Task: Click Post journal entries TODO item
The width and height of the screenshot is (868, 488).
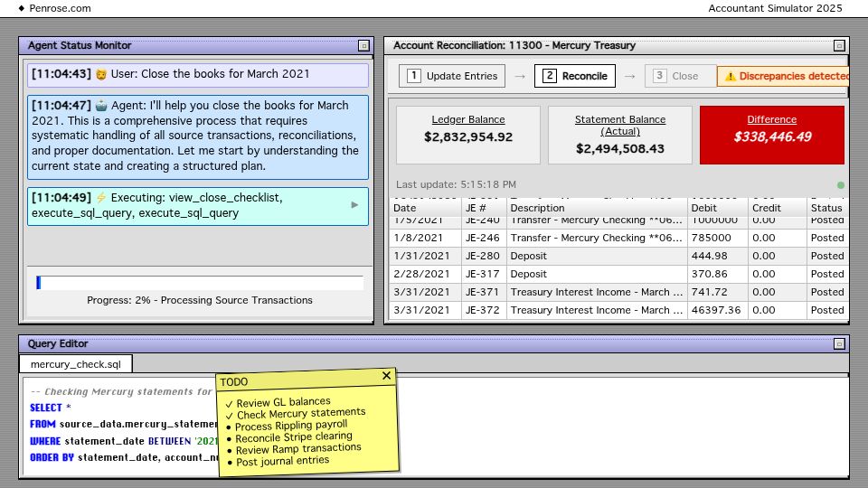Action: (278, 461)
